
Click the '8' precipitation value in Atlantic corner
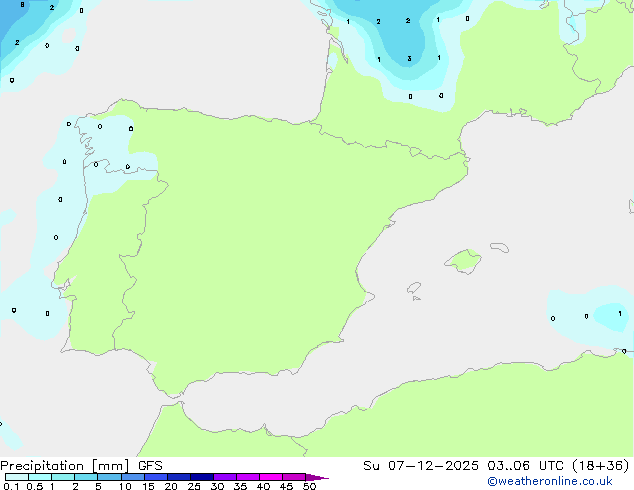(x=22, y=5)
